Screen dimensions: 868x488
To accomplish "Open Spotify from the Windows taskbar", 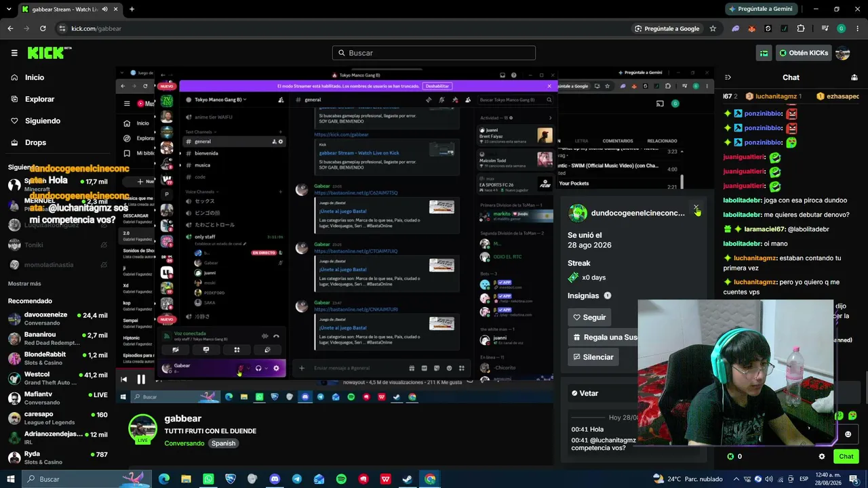I will coord(341,479).
